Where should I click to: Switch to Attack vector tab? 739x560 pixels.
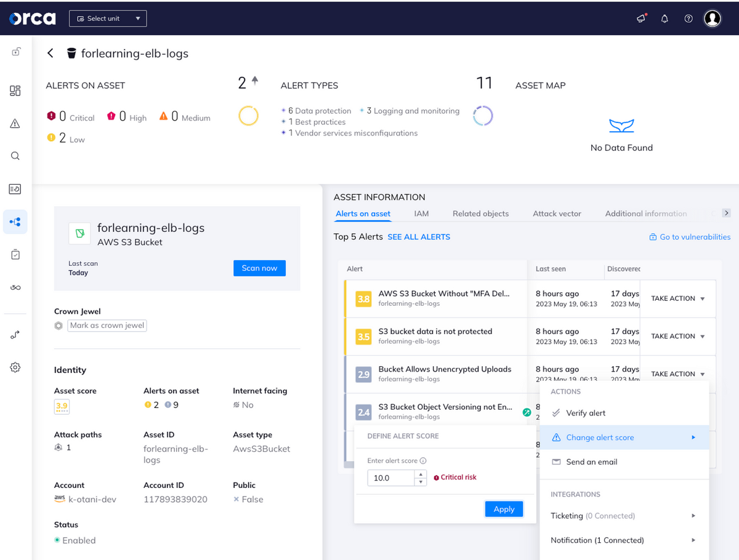(x=557, y=214)
